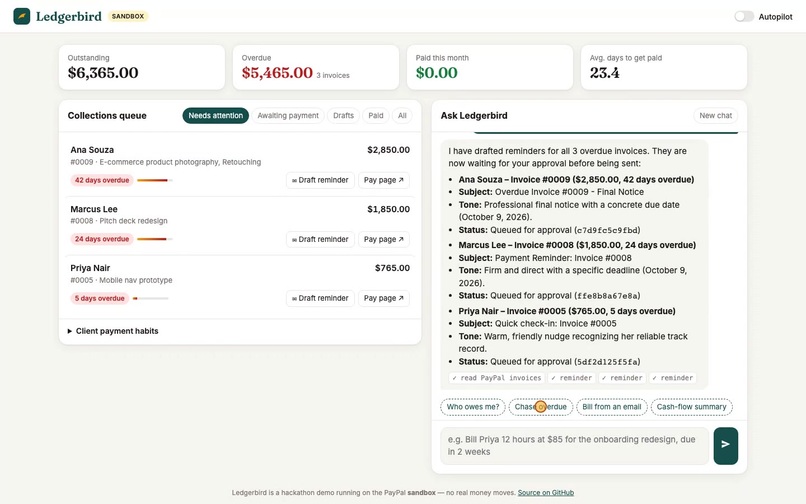Expand Client payment habits section
The width and height of the screenshot is (806, 504).
[x=113, y=331]
